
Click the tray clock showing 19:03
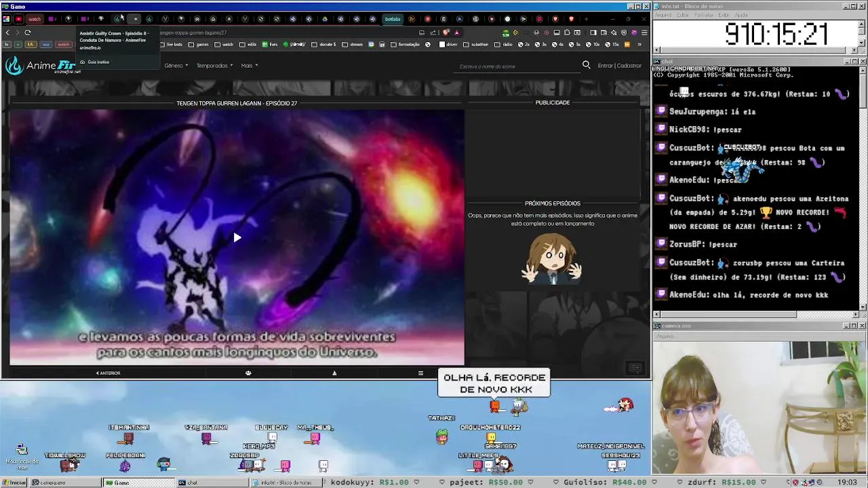(x=847, y=483)
